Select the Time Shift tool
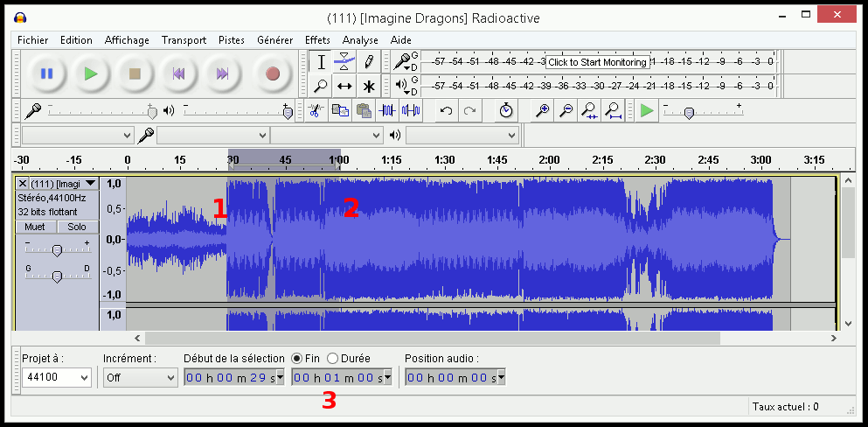 pyautogui.click(x=344, y=86)
